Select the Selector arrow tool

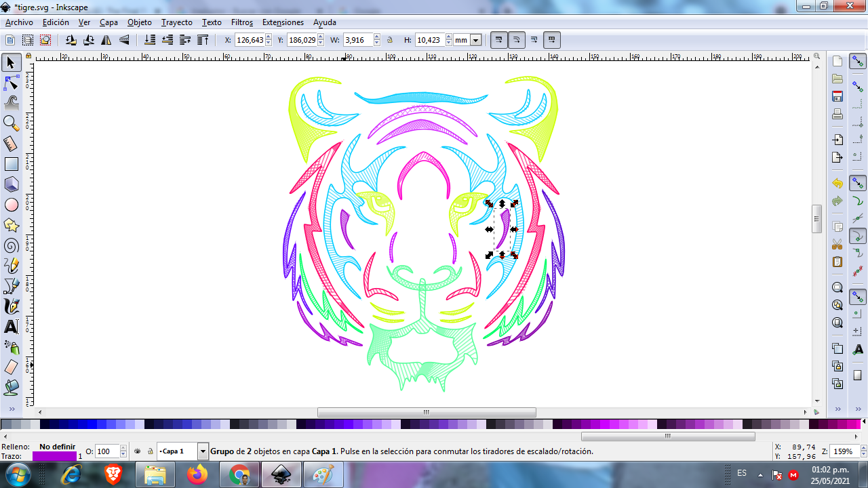[x=11, y=63]
